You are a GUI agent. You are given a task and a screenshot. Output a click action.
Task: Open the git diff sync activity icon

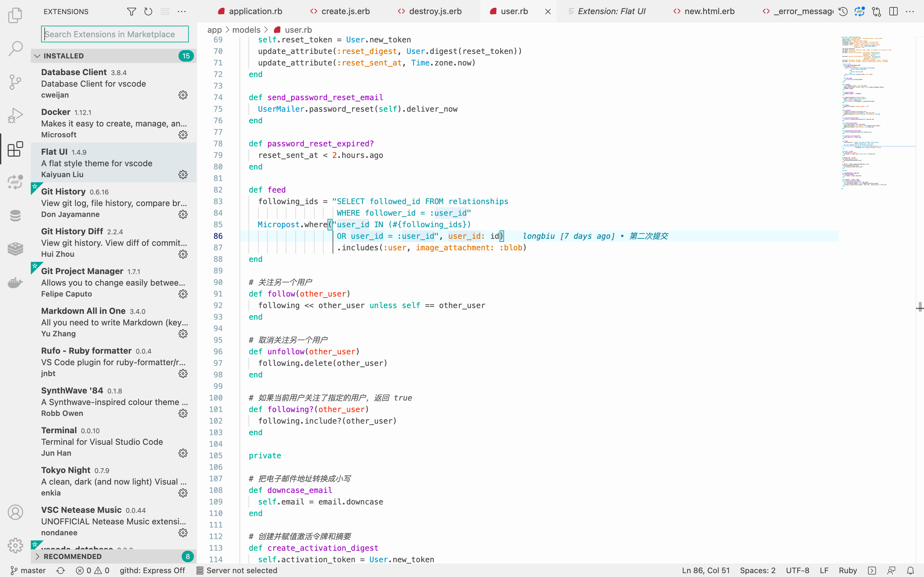pyautogui.click(x=15, y=182)
